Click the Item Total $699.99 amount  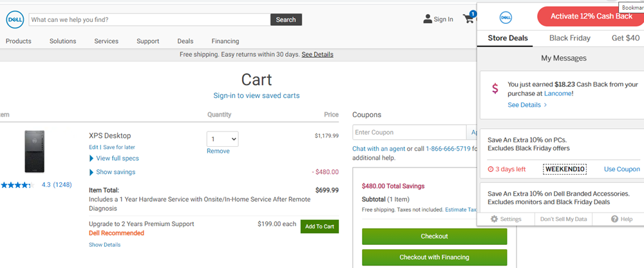point(327,190)
